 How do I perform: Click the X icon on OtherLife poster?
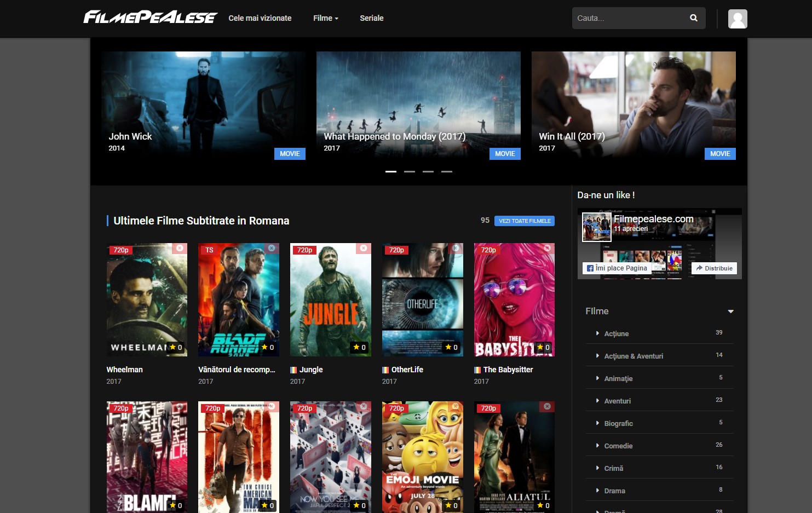click(x=456, y=249)
